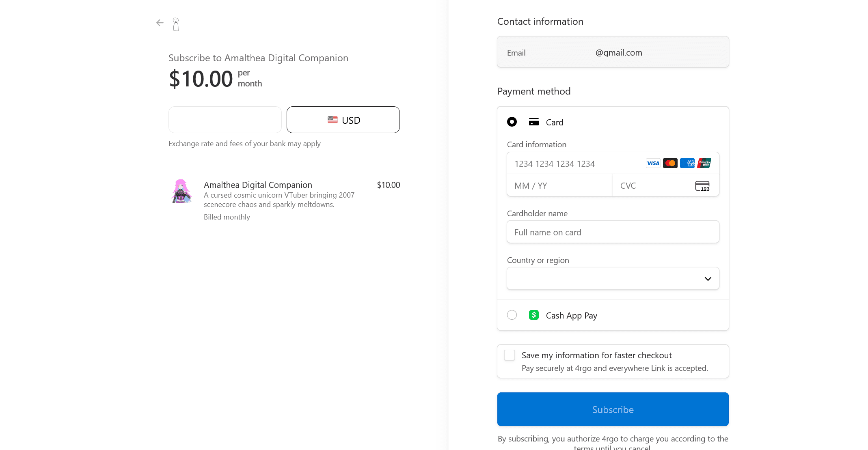Click the US flag next to USD

[333, 119]
